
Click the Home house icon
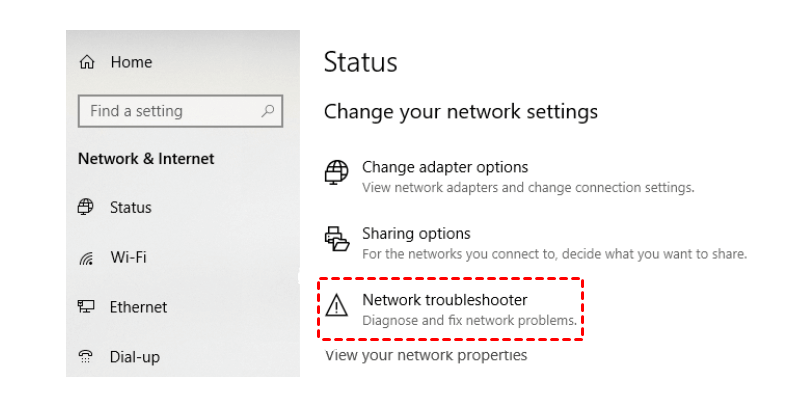[87, 62]
